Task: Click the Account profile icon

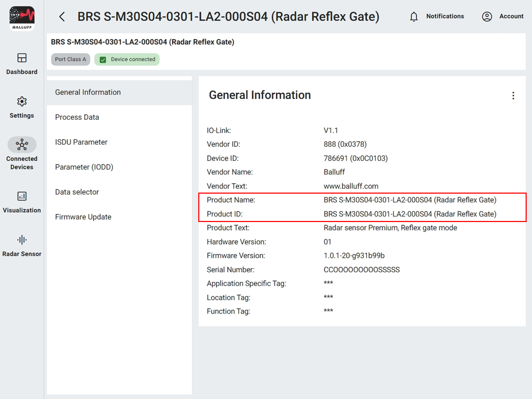Action: [x=487, y=17]
